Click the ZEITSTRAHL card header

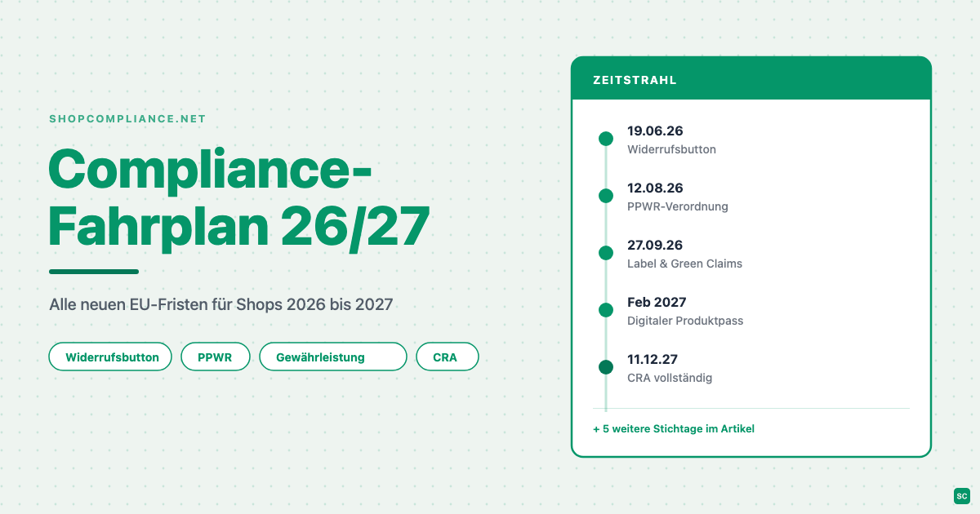click(x=751, y=79)
